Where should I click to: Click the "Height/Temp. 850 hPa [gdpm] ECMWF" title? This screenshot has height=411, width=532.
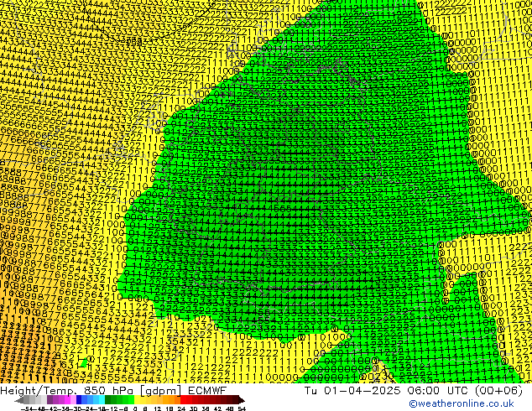click(113, 390)
